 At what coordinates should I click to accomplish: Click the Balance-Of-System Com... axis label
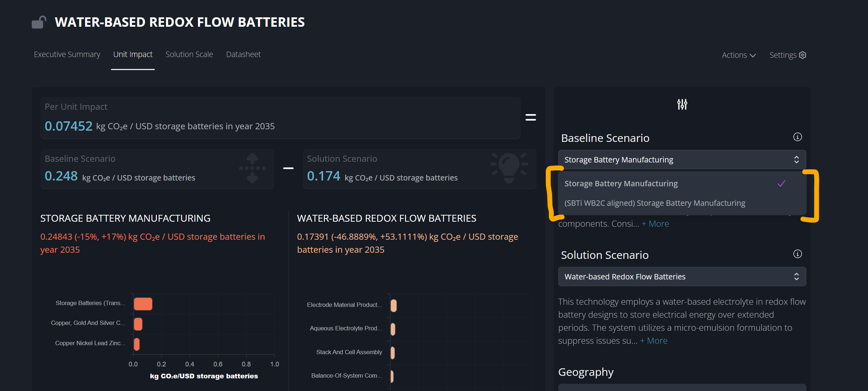point(347,376)
